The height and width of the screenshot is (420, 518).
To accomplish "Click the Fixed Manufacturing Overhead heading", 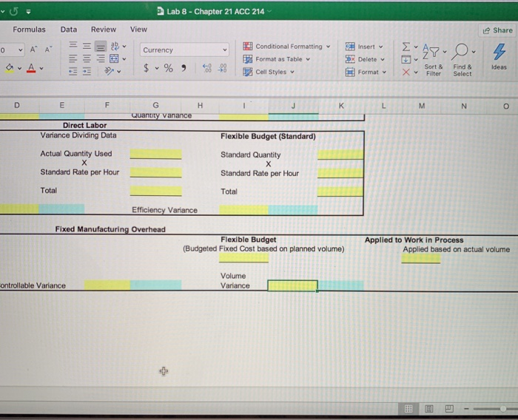I will coord(110,229).
